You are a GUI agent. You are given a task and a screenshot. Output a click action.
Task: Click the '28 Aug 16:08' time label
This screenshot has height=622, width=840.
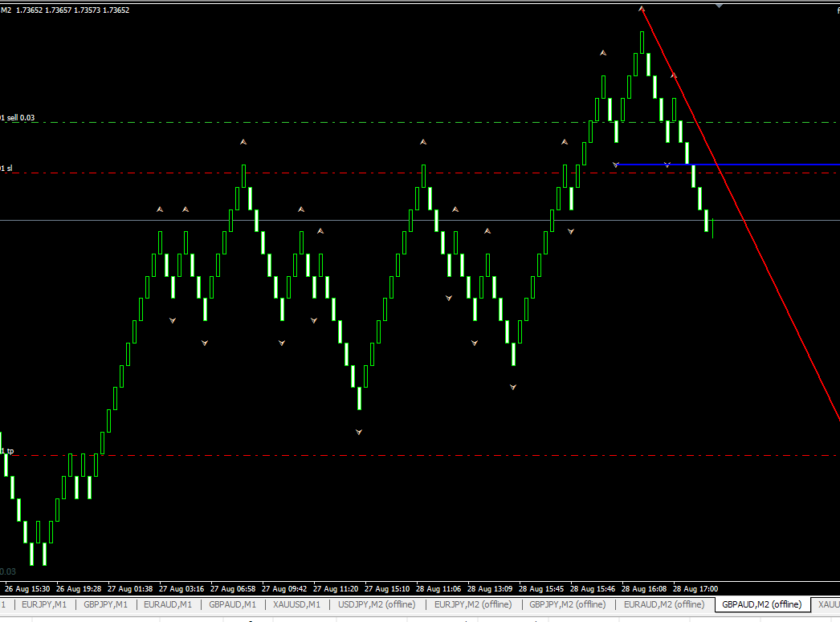pyautogui.click(x=645, y=589)
